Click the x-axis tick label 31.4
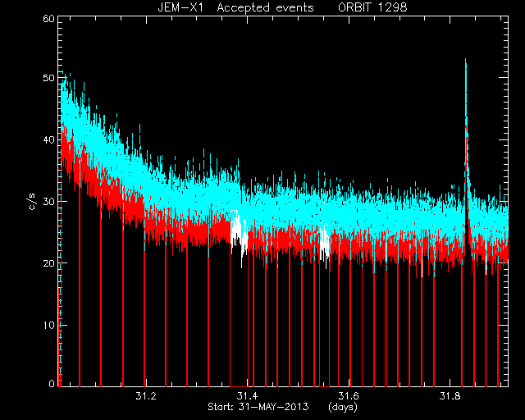Viewport: 525px width, 420px height. (247, 396)
